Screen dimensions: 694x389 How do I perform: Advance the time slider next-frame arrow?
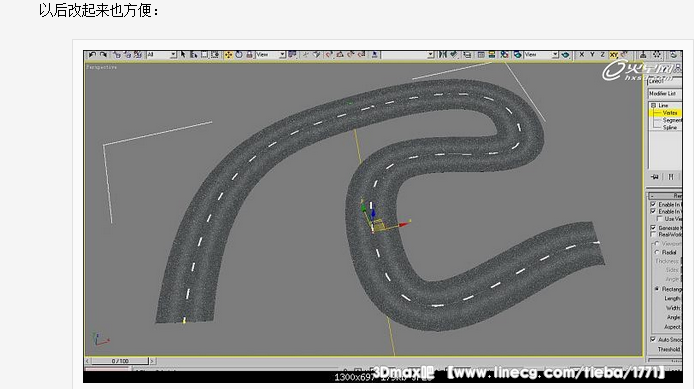(x=152, y=361)
